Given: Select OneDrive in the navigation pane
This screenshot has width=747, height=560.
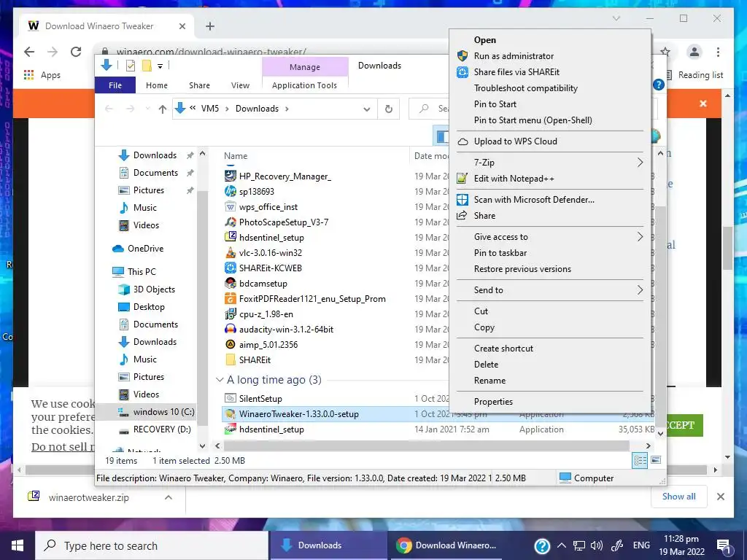Looking at the screenshot, I should (145, 249).
